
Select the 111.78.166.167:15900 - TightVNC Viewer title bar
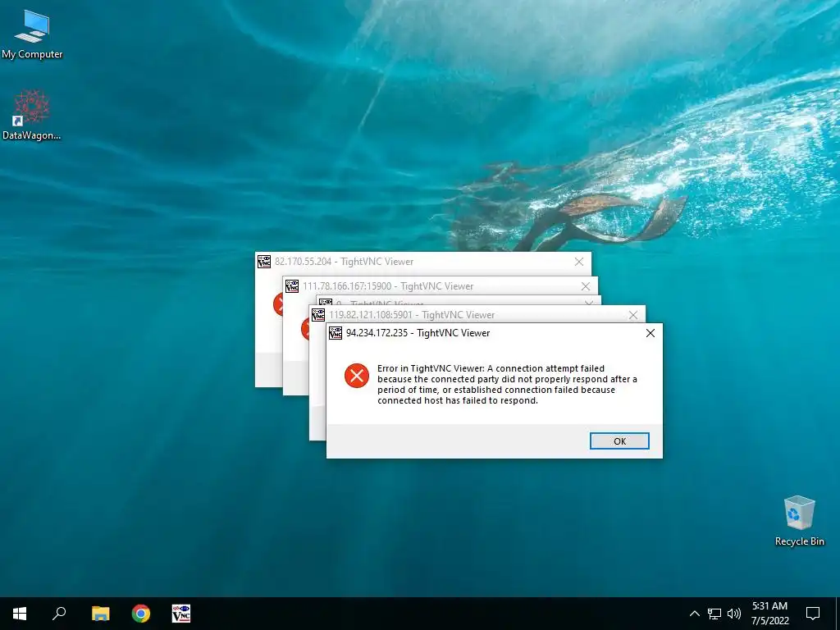(x=441, y=286)
